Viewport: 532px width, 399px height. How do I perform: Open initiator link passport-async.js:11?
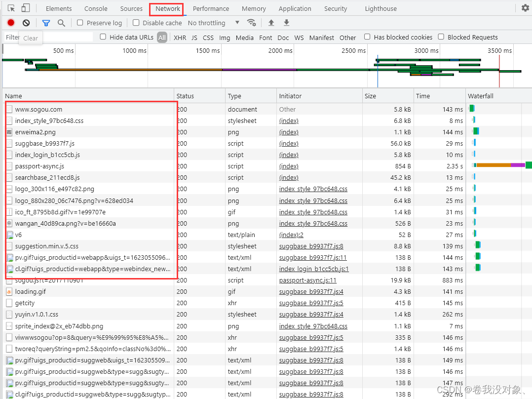coord(308,280)
